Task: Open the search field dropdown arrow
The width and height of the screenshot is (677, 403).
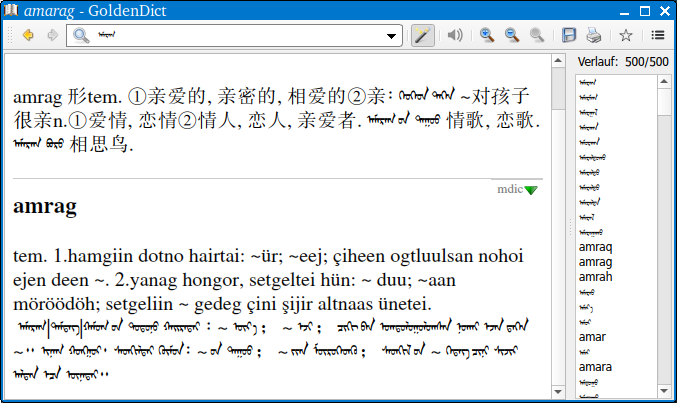Action: [x=393, y=36]
